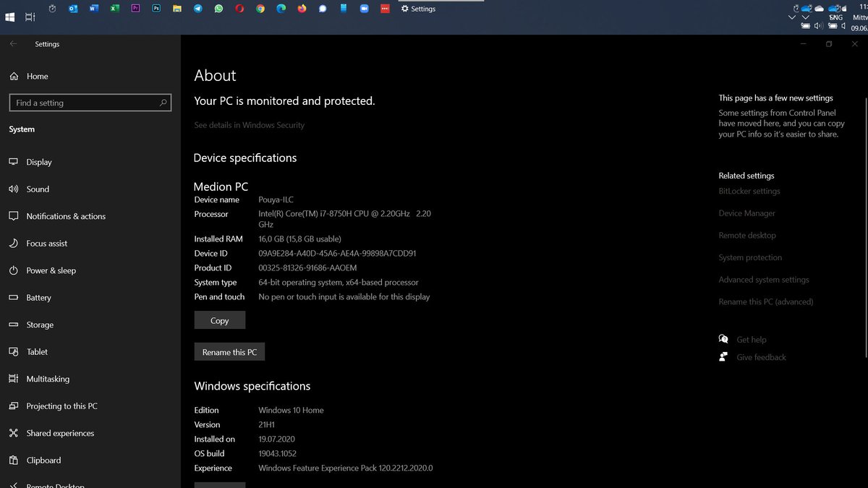
Task: Select Display in the System sidebar
Action: pos(39,162)
